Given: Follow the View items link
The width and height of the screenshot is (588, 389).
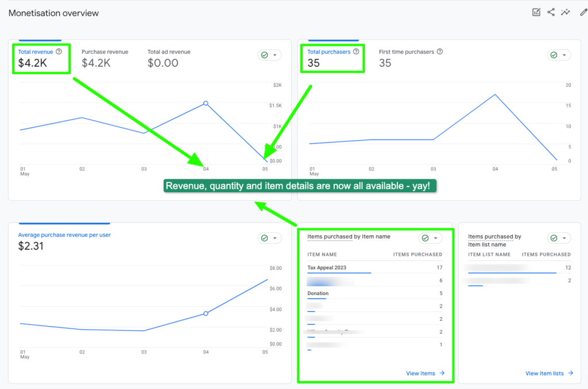Looking at the screenshot, I should (421, 373).
